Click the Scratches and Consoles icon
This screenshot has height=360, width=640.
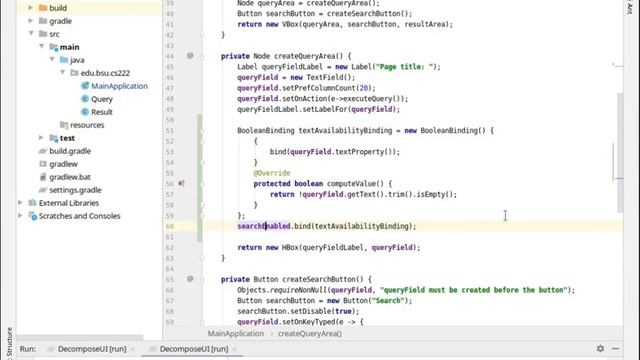(32, 216)
